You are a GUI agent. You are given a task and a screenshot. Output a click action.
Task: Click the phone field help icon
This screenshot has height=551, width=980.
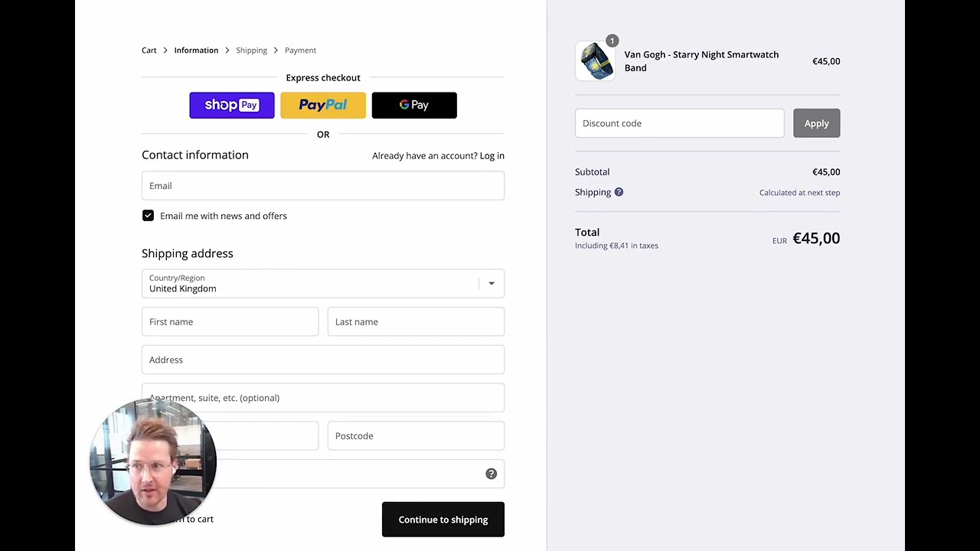point(491,474)
